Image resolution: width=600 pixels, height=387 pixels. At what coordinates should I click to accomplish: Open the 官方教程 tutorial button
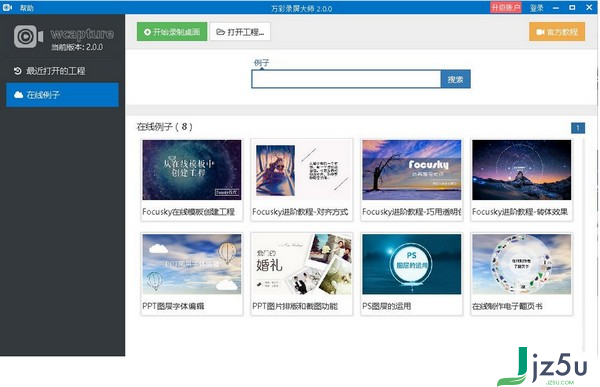click(x=557, y=32)
